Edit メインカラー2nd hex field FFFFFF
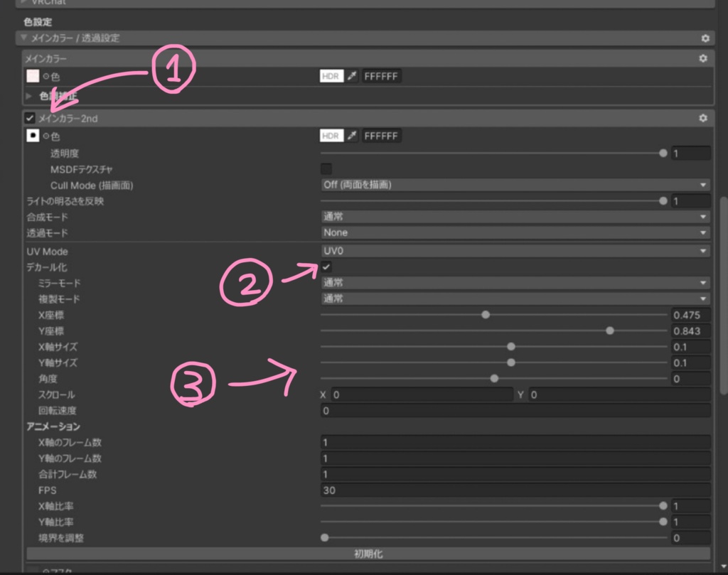728x575 pixels. 381,136
